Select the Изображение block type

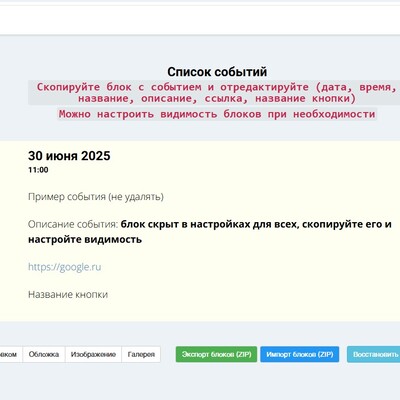[93, 354]
